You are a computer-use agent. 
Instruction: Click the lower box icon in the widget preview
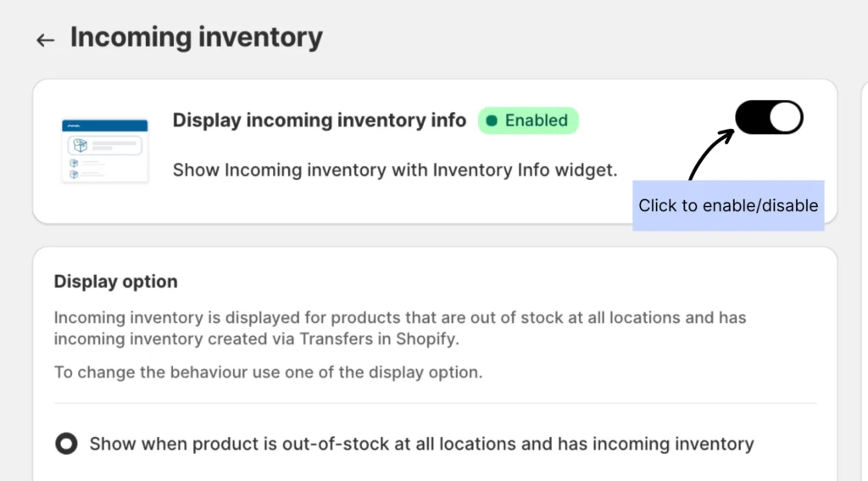click(x=74, y=173)
